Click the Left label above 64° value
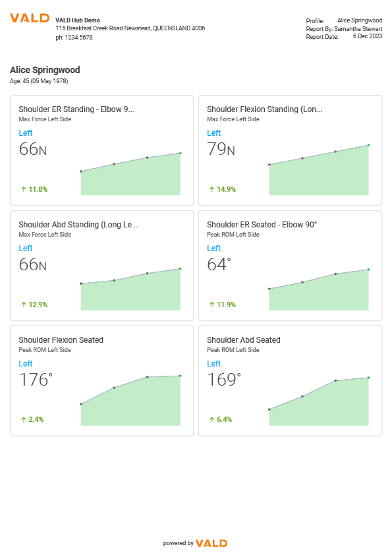392x555 pixels. coord(213,248)
